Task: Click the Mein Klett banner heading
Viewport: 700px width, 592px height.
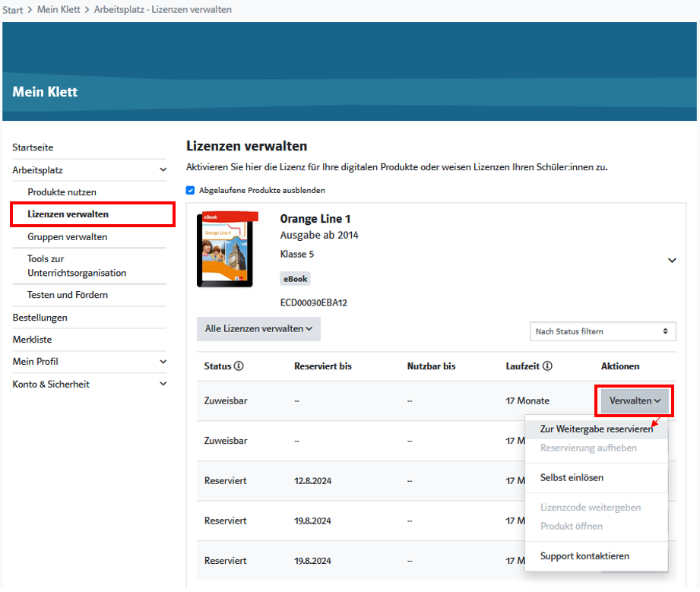Action: (45, 92)
